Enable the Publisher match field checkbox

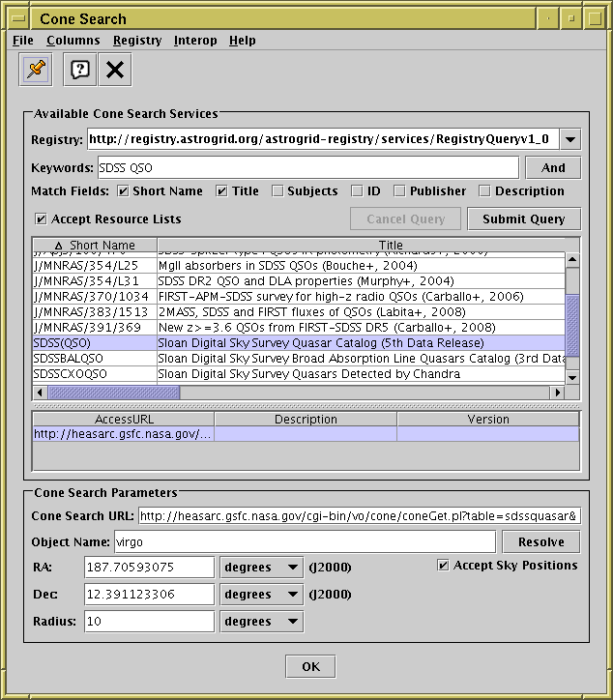399,191
